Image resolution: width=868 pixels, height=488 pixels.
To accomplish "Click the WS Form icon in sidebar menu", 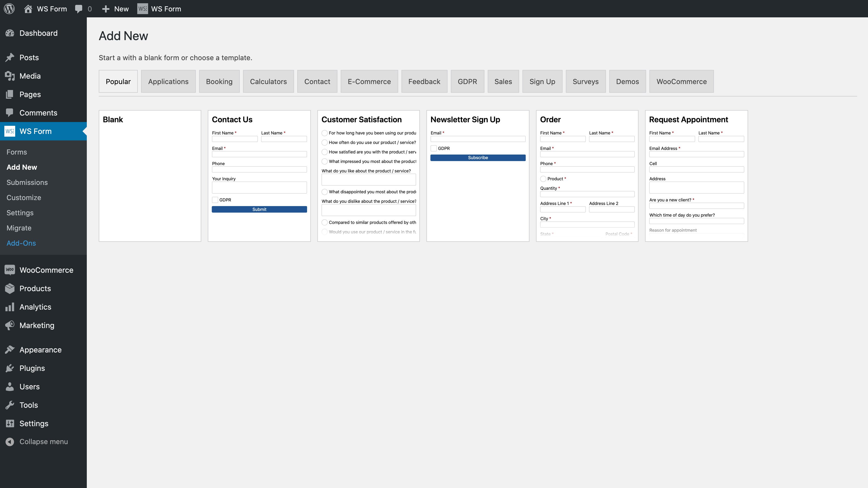I will coord(10,131).
